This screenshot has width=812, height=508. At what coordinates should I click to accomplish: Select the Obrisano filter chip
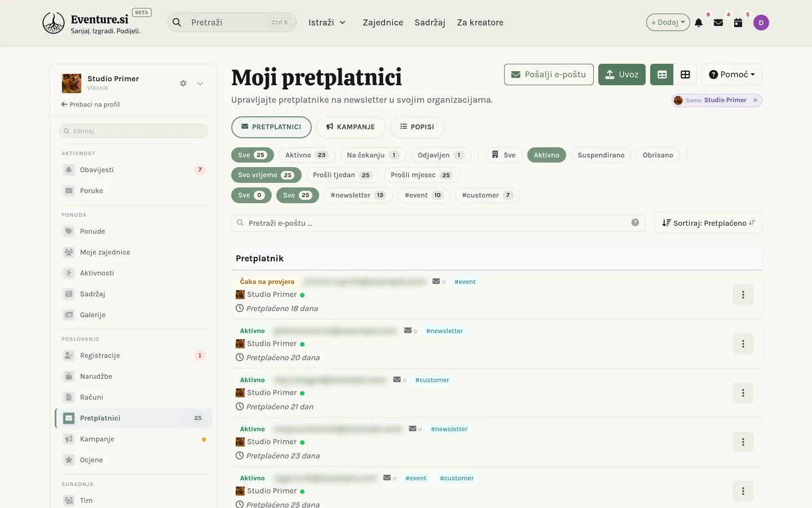click(x=658, y=155)
